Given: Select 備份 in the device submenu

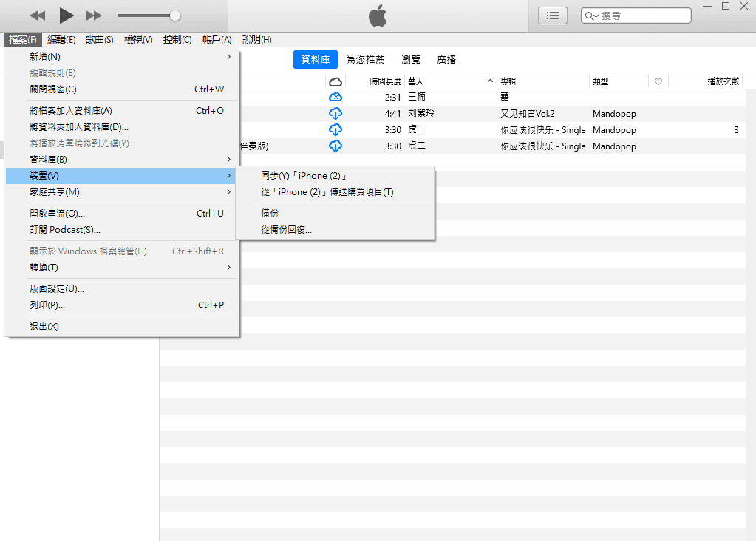Looking at the screenshot, I should tap(270, 214).
